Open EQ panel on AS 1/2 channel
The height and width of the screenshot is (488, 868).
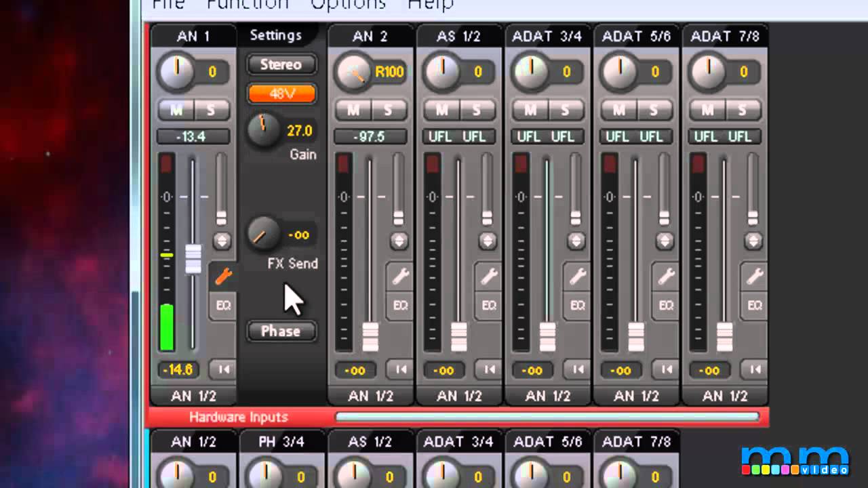[489, 306]
